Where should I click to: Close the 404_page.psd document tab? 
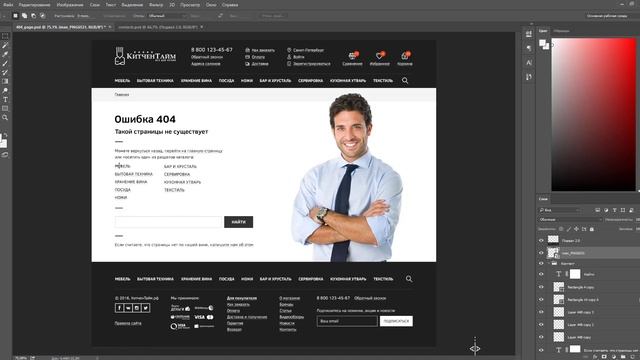pyautogui.click(x=110, y=27)
